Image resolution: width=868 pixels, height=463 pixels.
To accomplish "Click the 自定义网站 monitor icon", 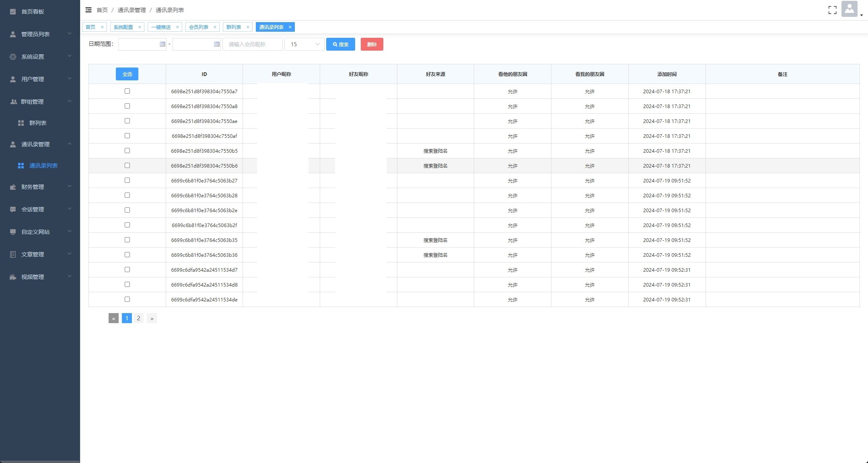I will [x=13, y=232].
